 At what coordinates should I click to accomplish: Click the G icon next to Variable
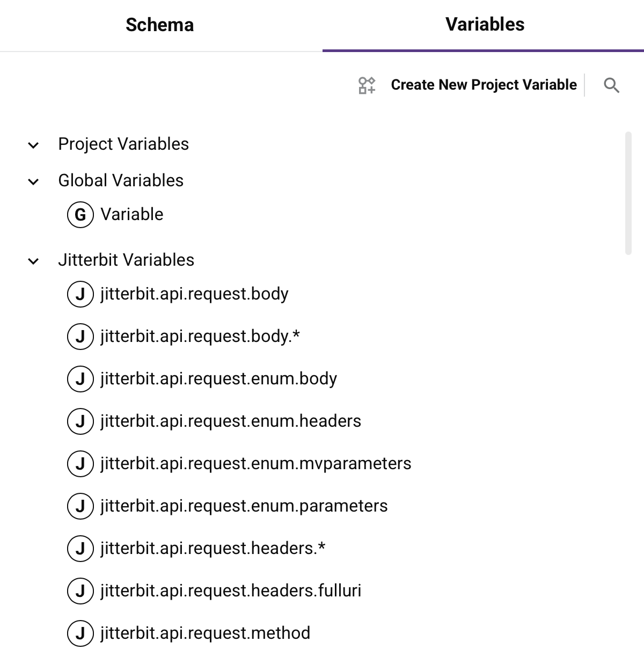[80, 214]
